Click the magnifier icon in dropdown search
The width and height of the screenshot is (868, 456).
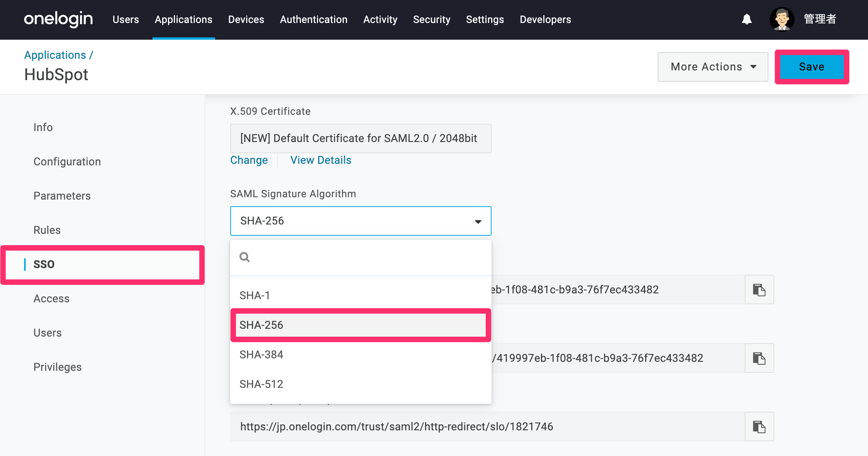tap(245, 257)
